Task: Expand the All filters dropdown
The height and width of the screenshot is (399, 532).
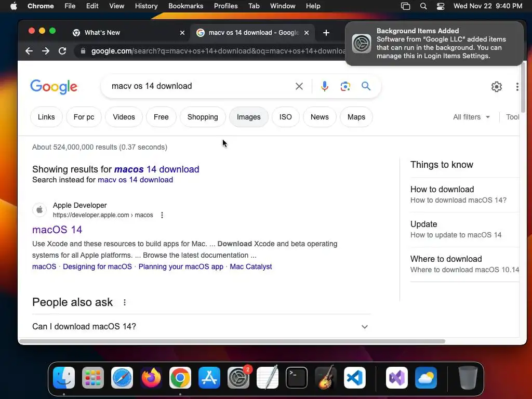Action: [x=472, y=117]
